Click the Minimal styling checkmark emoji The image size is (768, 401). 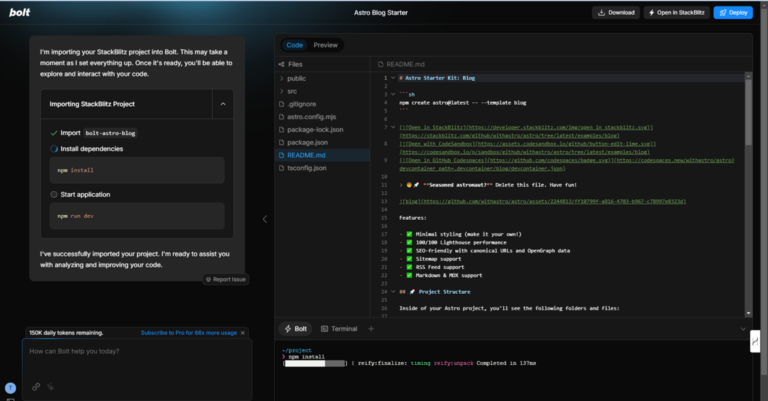pyautogui.click(x=409, y=234)
